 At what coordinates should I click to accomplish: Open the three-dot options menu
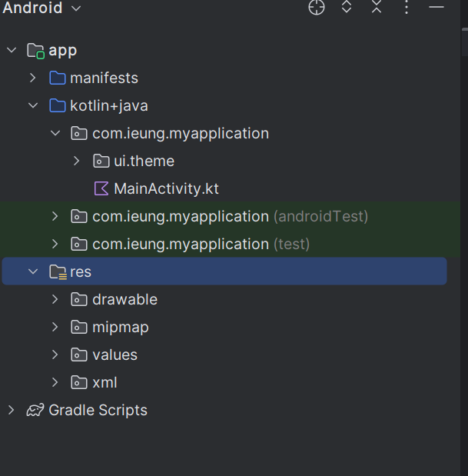pos(407,7)
